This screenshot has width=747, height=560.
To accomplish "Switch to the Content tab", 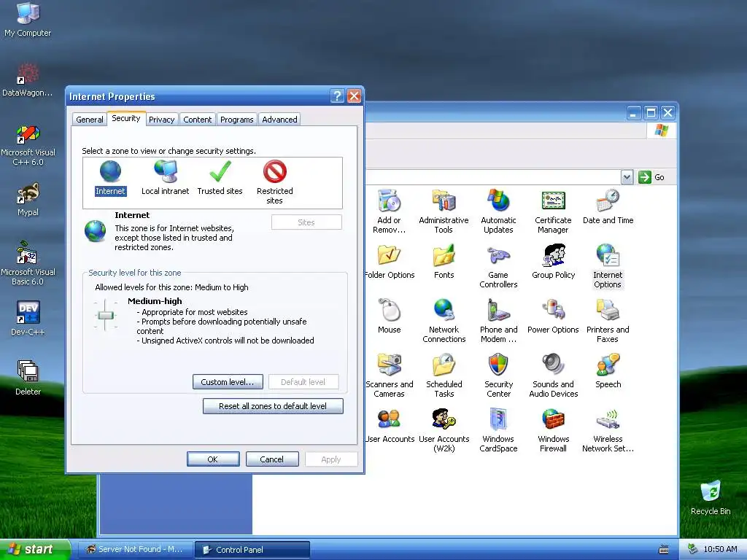I will 197,120.
